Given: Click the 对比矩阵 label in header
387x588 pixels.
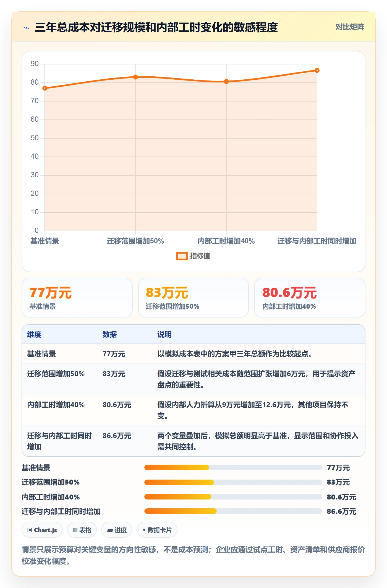Looking at the screenshot, I should [350, 27].
